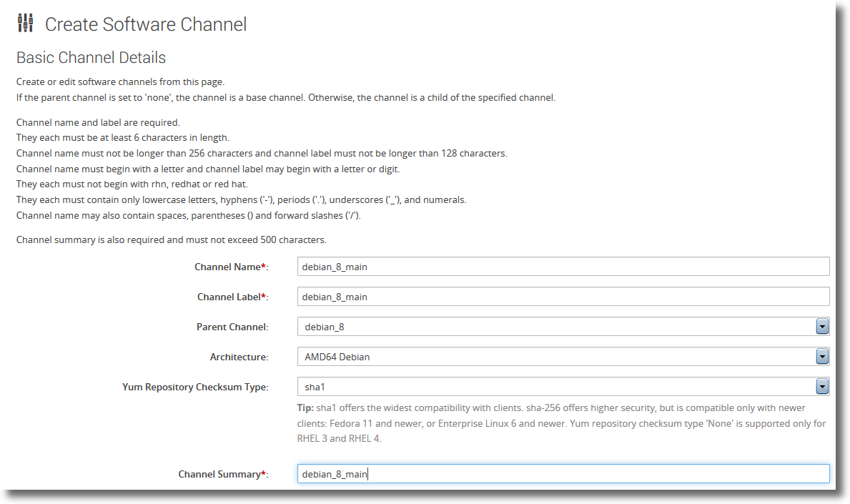Click the sha1 compatibility Tip text

click(562, 423)
